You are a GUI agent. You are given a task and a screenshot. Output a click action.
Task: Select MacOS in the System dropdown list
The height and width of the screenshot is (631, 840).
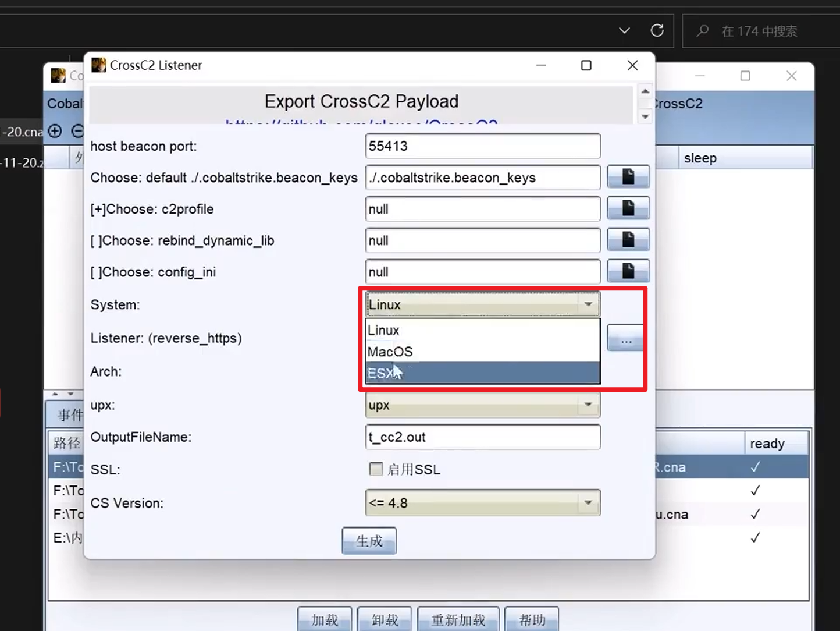click(x=482, y=352)
